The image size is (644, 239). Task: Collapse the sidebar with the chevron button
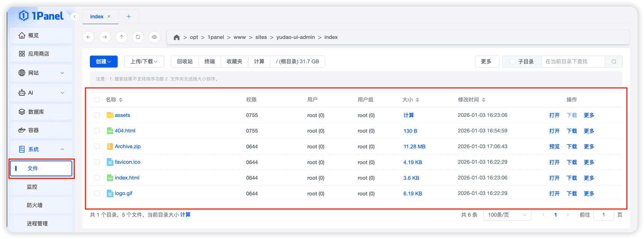pos(75,17)
